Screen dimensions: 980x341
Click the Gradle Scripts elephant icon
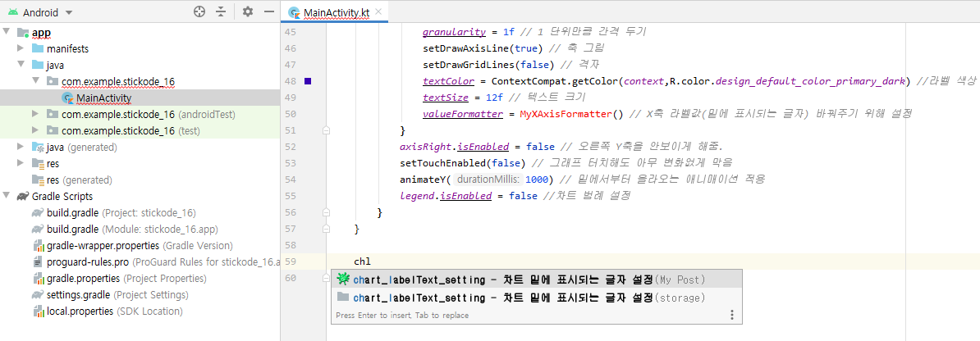tap(22, 196)
